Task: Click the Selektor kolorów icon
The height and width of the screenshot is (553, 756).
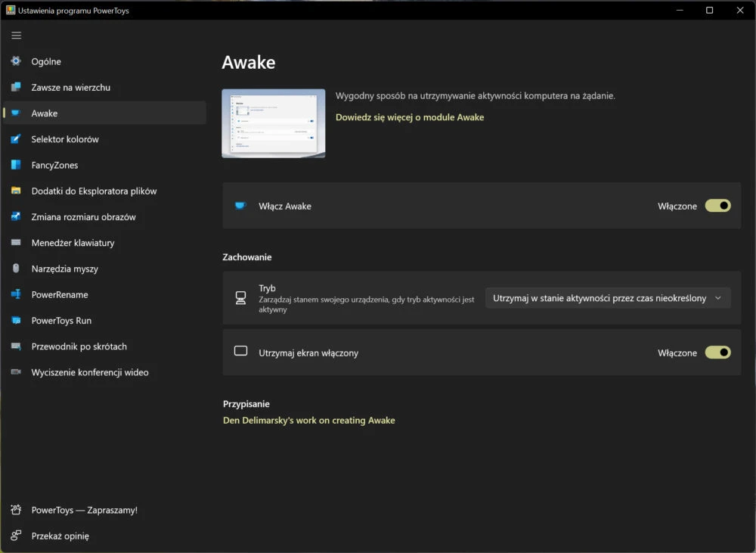Action: (16, 139)
